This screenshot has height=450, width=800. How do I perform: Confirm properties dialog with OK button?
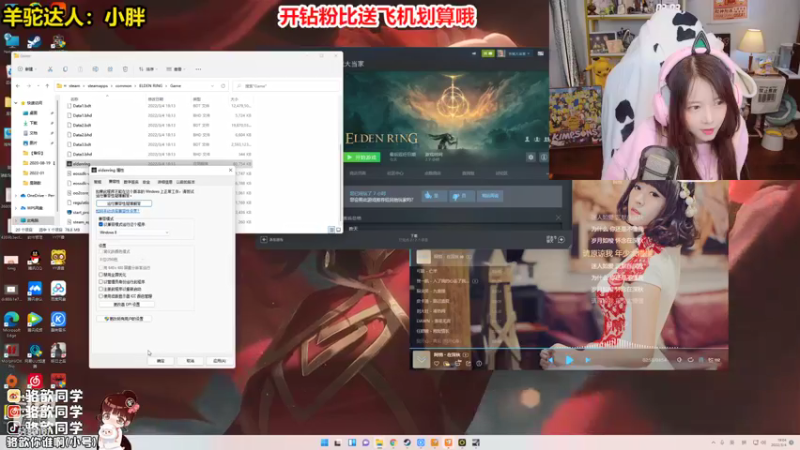161,361
